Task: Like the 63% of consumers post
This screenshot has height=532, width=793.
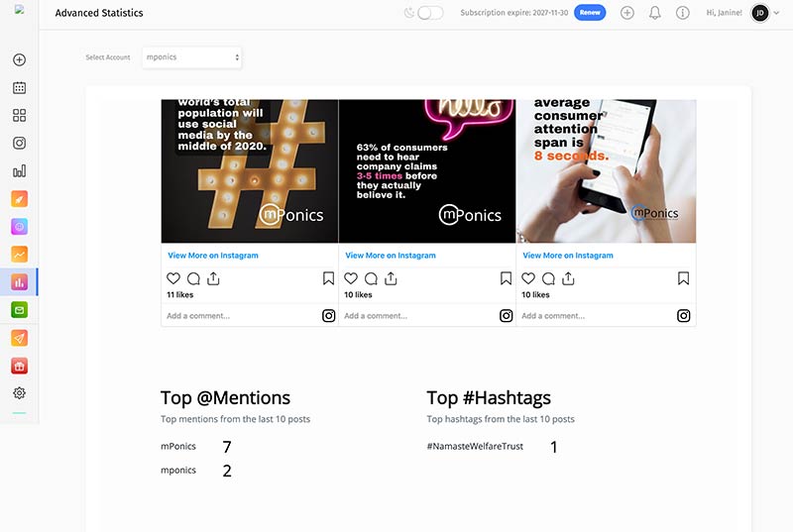Action: tap(351, 278)
